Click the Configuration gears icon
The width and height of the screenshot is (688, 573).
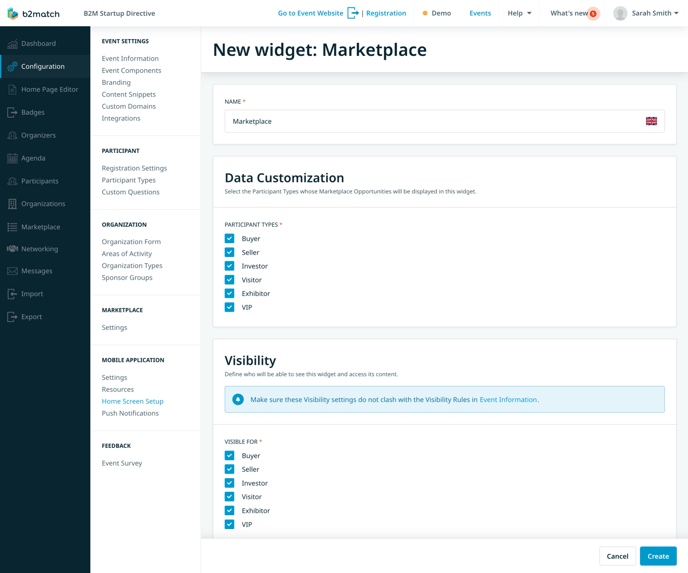(x=12, y=66)
